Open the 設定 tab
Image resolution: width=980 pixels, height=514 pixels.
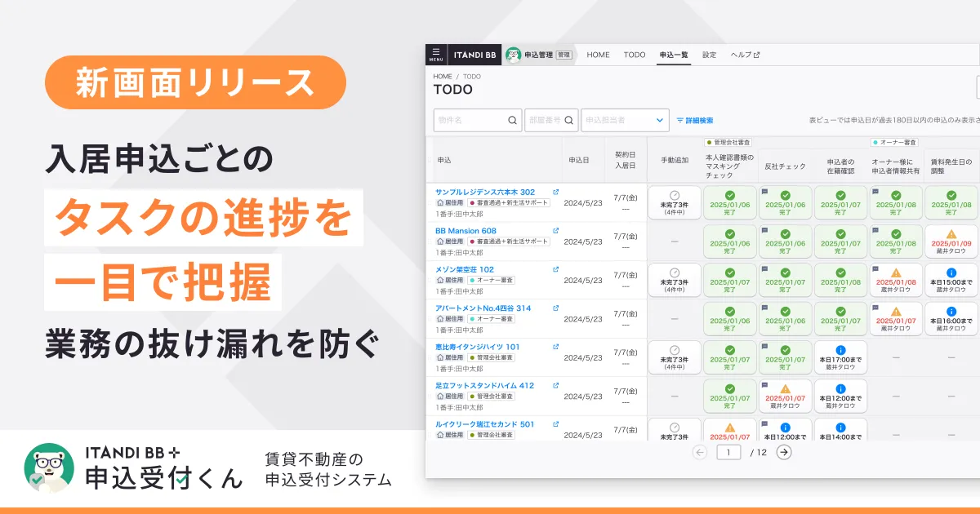click(x=709, y=55)
